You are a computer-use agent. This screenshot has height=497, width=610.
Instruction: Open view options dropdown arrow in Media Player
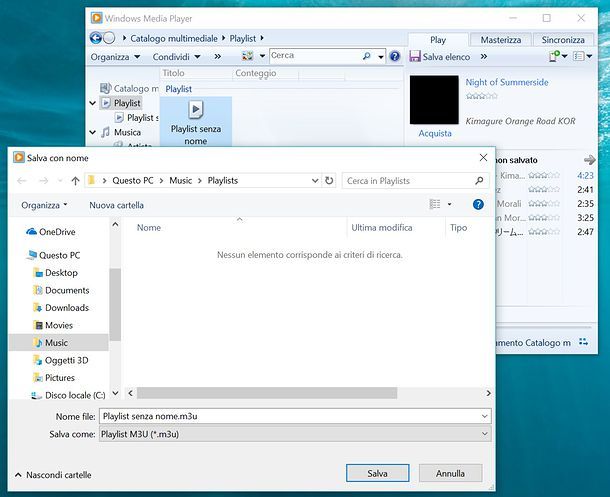pos(263,56)
